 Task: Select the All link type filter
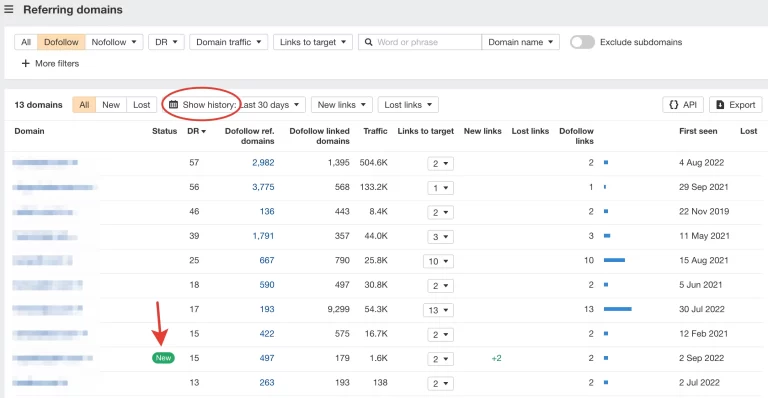click(x=26, y=42)
